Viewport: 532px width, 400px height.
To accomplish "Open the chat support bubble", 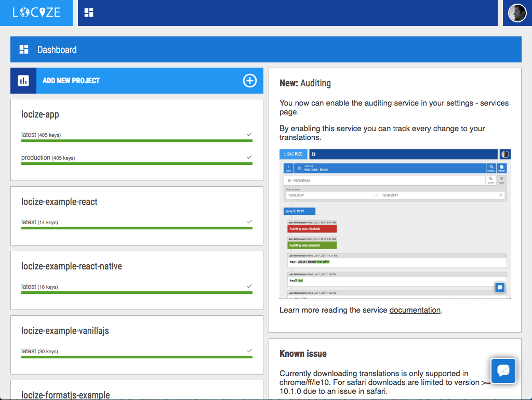I will 503,370.
